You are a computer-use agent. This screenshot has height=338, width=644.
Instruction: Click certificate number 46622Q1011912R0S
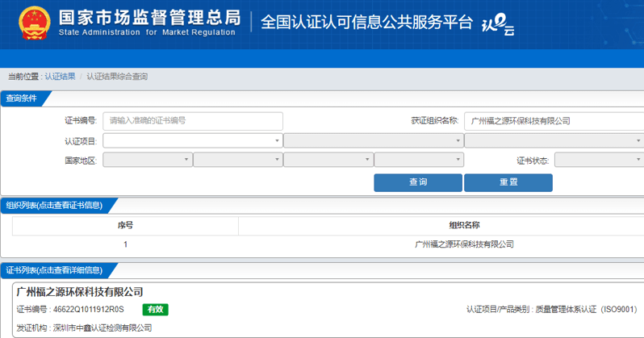(x=88, y=309)
